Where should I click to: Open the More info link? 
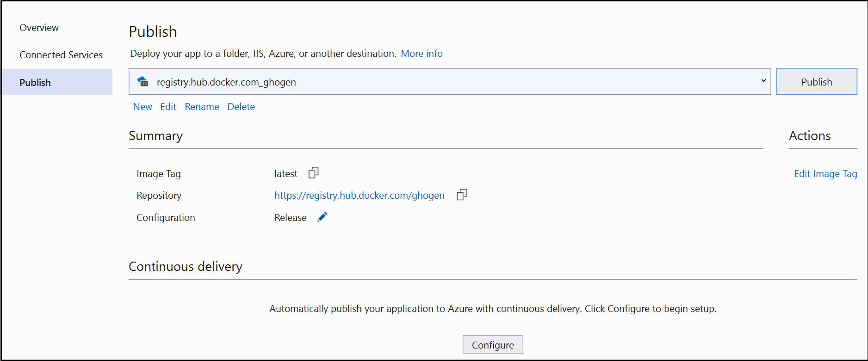tap(422, 54)
